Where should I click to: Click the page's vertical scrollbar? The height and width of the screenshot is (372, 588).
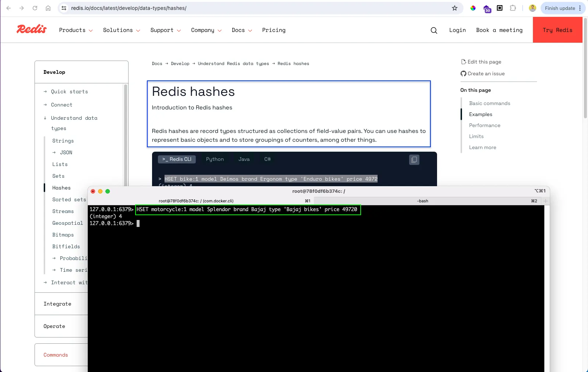(585, 68)
